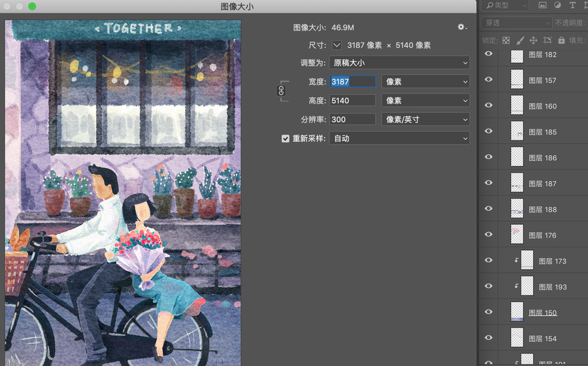Click the 高度 input field with 5140
The width and height of the screenshot is (588, 366).
353,101
